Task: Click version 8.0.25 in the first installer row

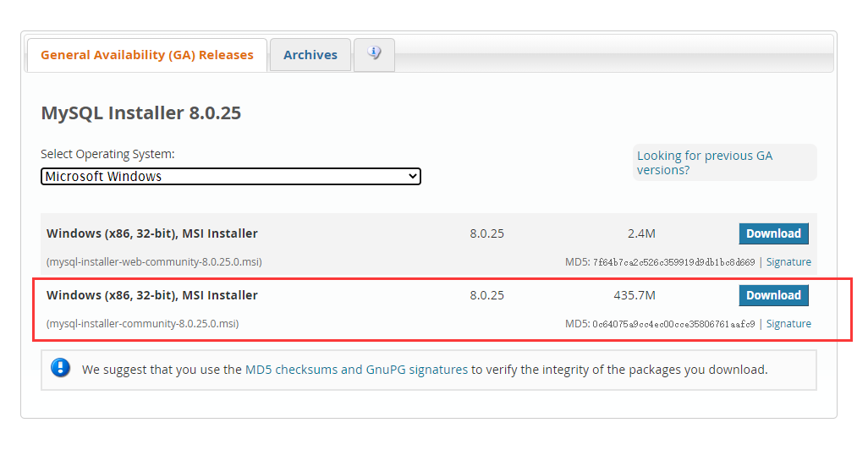Action: point(486,233)
